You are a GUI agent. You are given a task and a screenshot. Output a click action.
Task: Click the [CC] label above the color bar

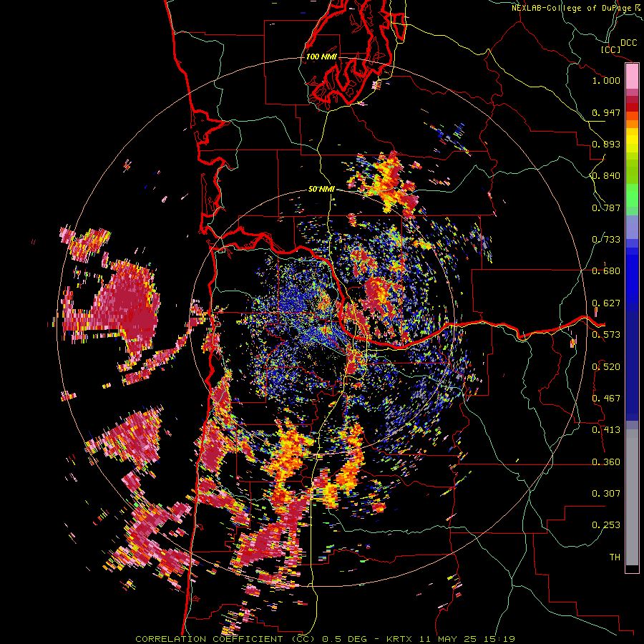click(611, 49)
